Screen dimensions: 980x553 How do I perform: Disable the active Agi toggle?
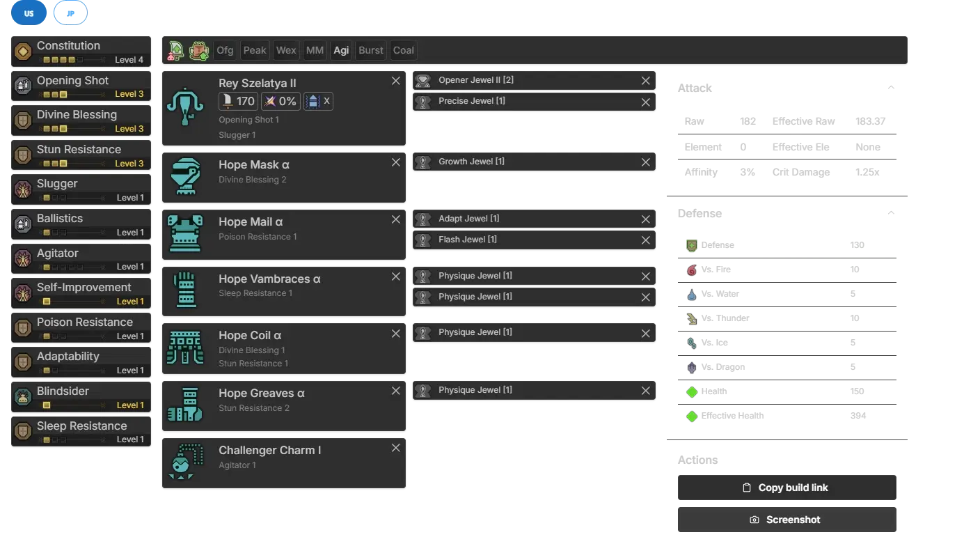pos(341,50)
